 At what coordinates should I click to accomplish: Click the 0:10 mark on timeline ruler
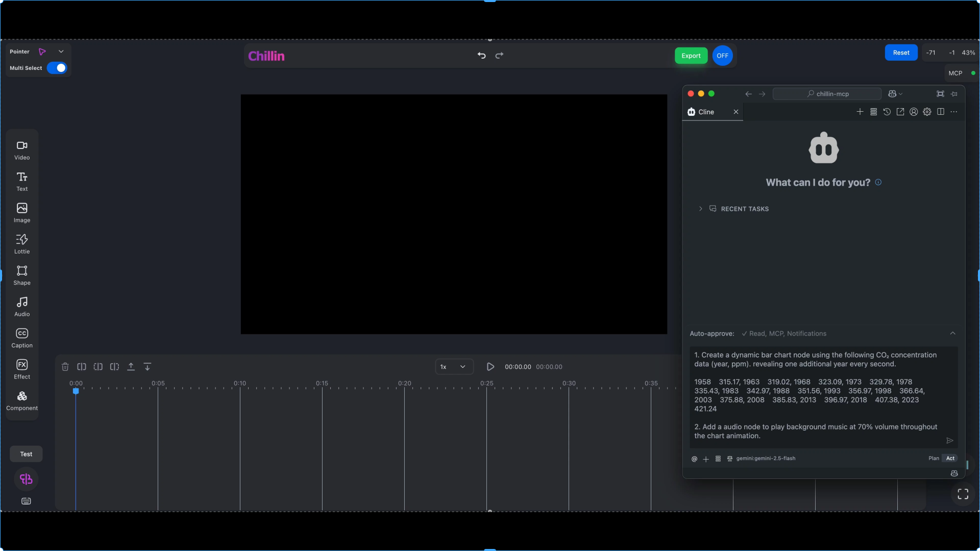tap(240, 383)
